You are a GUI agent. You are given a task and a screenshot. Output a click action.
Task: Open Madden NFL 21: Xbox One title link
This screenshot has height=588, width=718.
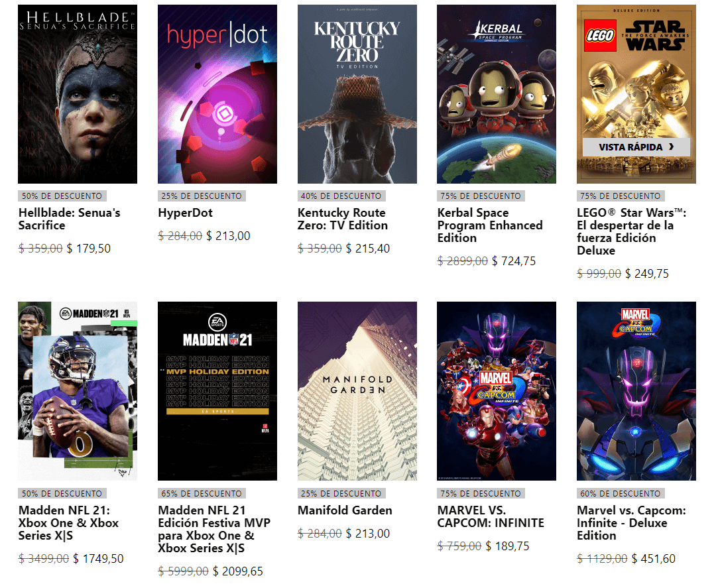68,523
